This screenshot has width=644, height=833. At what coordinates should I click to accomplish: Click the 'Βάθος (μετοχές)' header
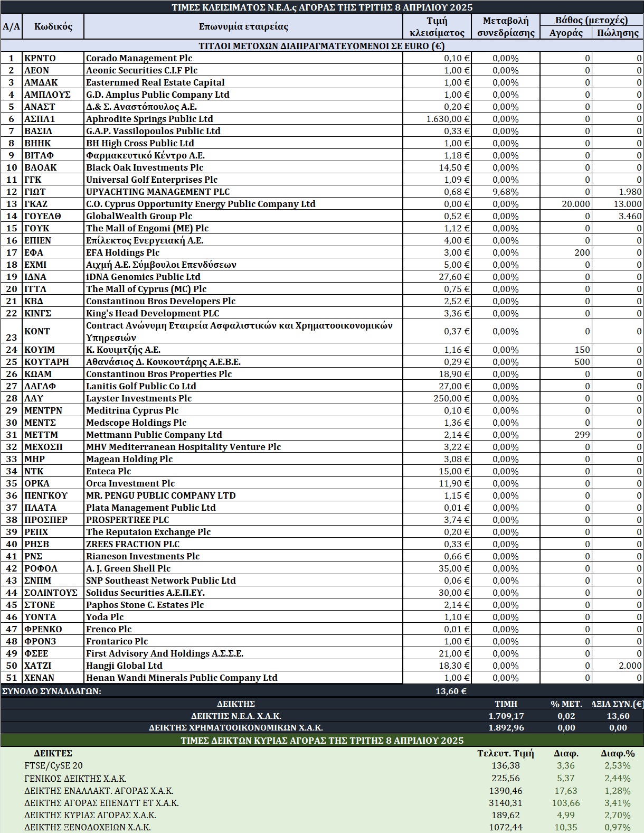pos(592,20)
